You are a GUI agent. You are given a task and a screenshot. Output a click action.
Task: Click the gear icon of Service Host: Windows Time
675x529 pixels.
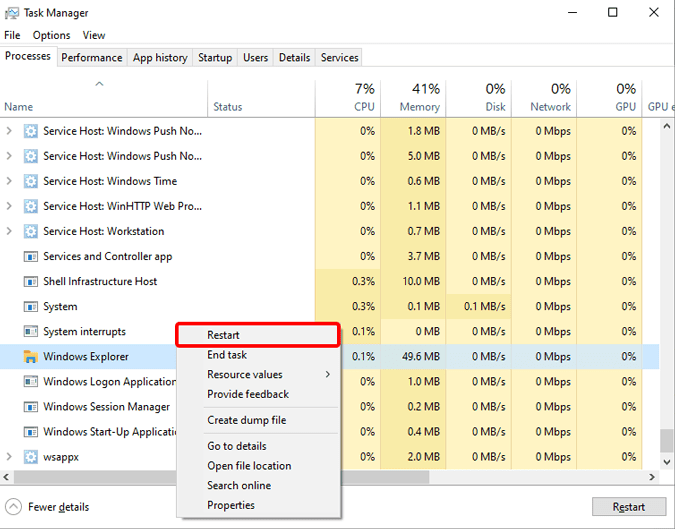coord(31,181)
